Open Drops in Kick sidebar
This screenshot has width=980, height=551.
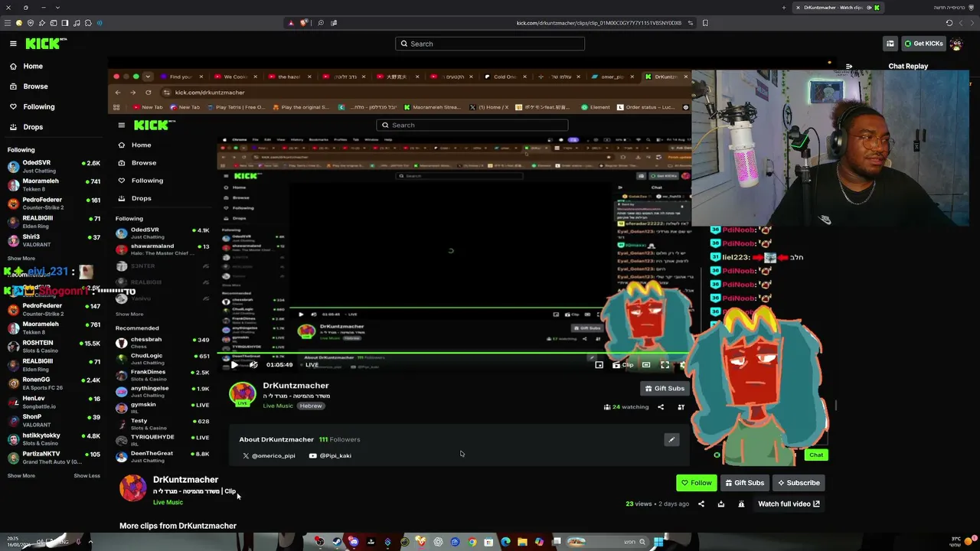pos(33,127)
